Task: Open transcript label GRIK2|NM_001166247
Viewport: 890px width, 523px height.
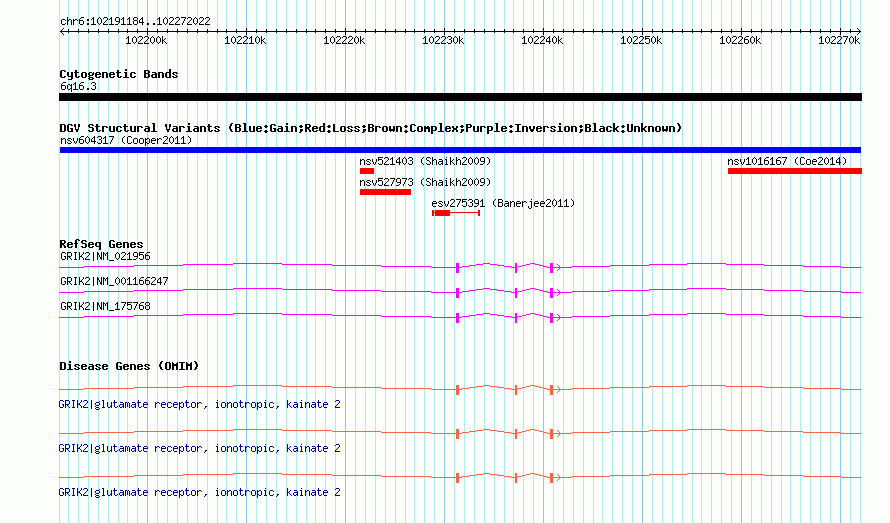Action: (114, 281)
